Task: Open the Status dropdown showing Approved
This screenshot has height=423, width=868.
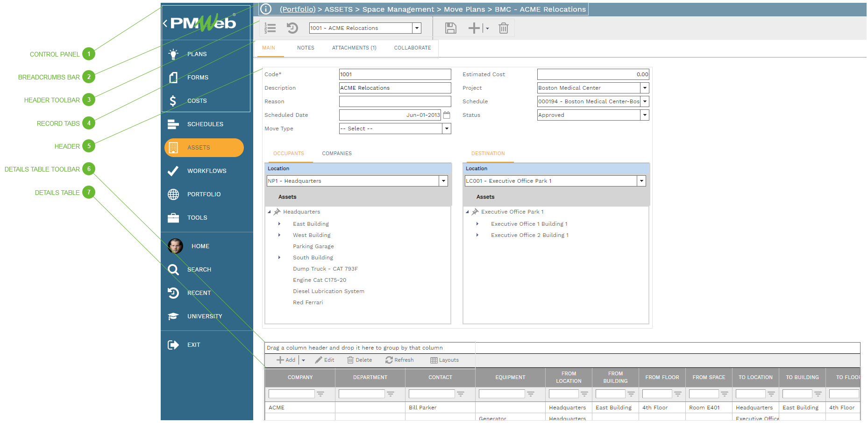Action: tap(645, 115)
